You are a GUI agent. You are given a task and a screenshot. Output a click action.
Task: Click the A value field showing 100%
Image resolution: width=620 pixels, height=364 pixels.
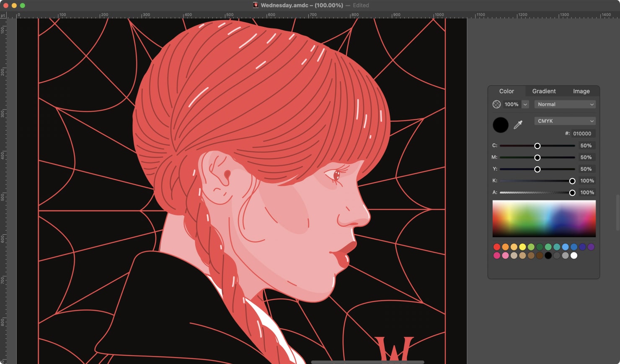(x=587, y=192)
